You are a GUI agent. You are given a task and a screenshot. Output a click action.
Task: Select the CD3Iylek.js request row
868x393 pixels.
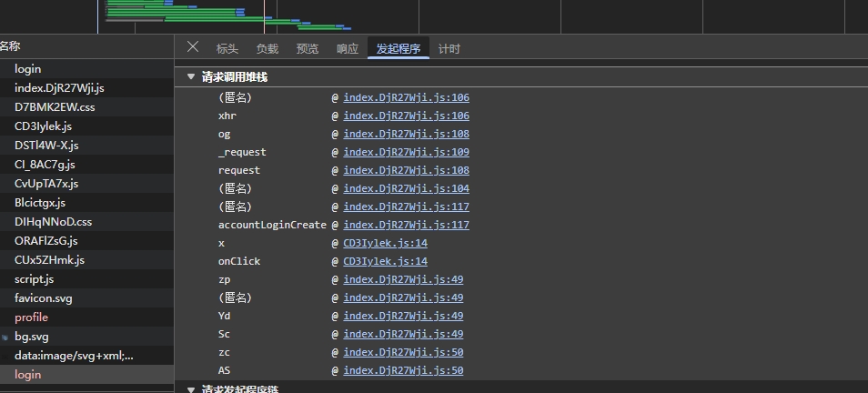(87, 126)
